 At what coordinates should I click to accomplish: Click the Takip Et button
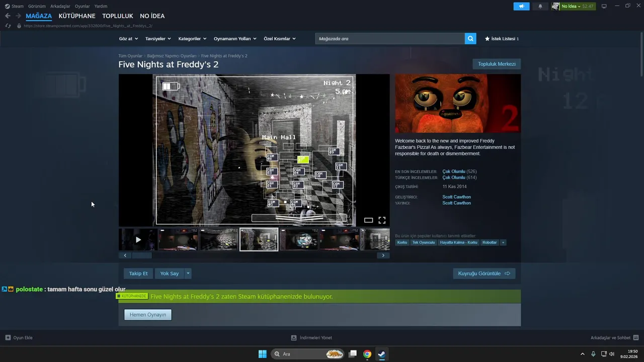138,274
